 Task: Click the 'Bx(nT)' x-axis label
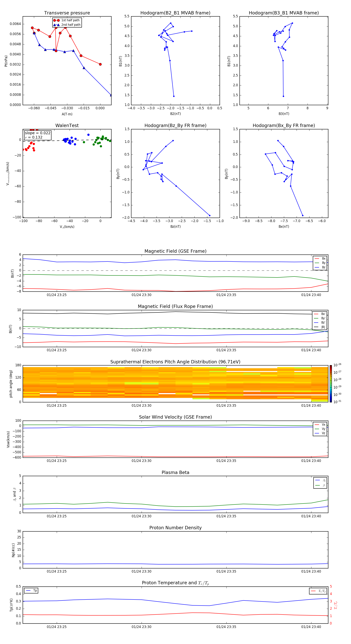284,227
